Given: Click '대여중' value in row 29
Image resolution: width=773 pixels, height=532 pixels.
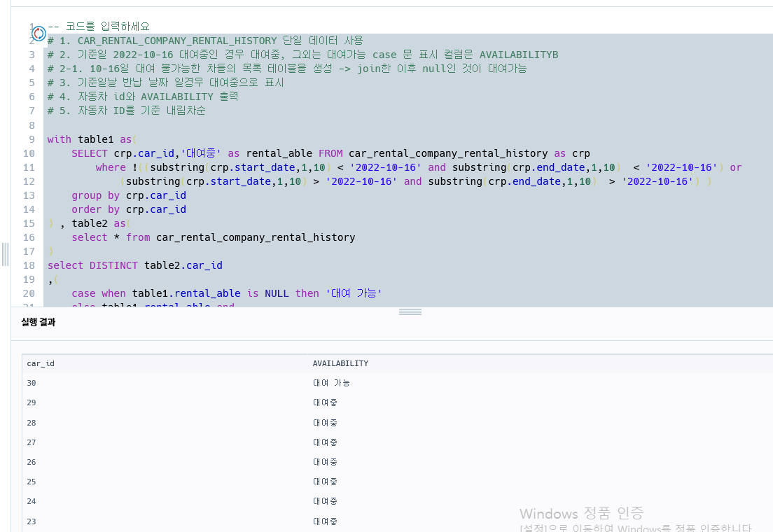Looking at the screenshot, I should click(x=326, y=402).
